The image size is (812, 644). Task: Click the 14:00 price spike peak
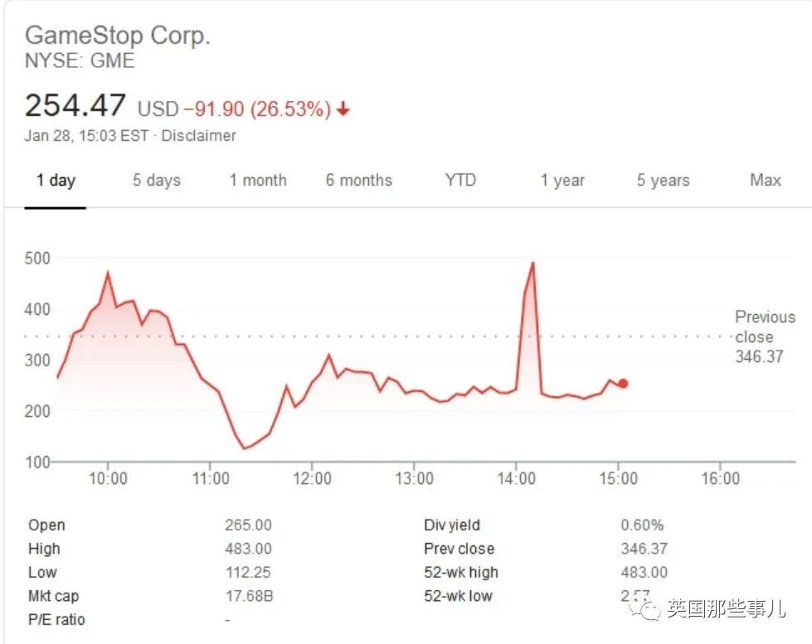(532, 264)
